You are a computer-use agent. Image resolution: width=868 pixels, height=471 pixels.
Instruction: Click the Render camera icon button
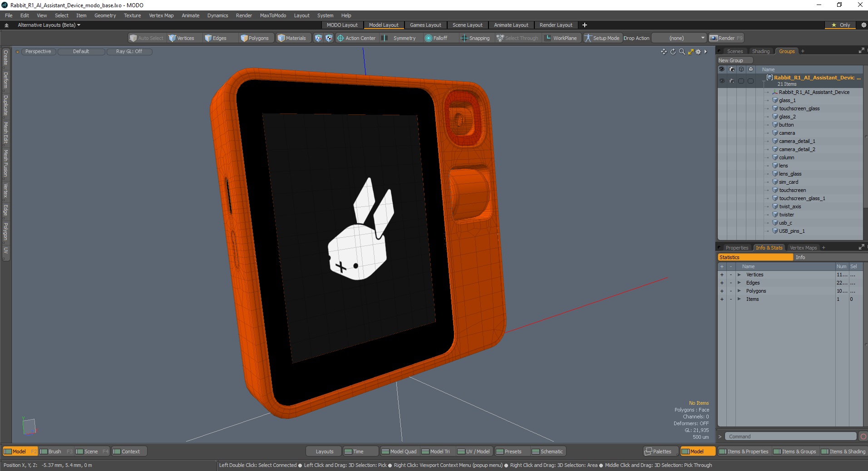726,38
